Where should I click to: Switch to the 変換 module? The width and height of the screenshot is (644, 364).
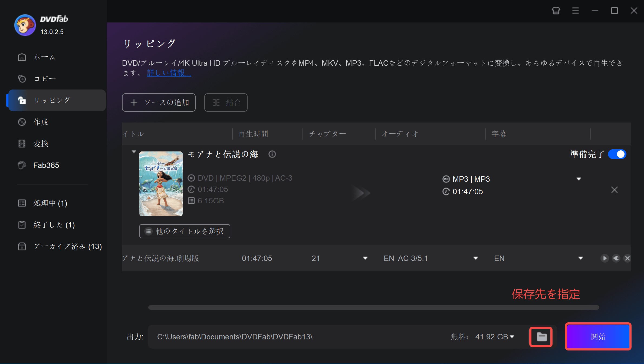tap(57, 144)
